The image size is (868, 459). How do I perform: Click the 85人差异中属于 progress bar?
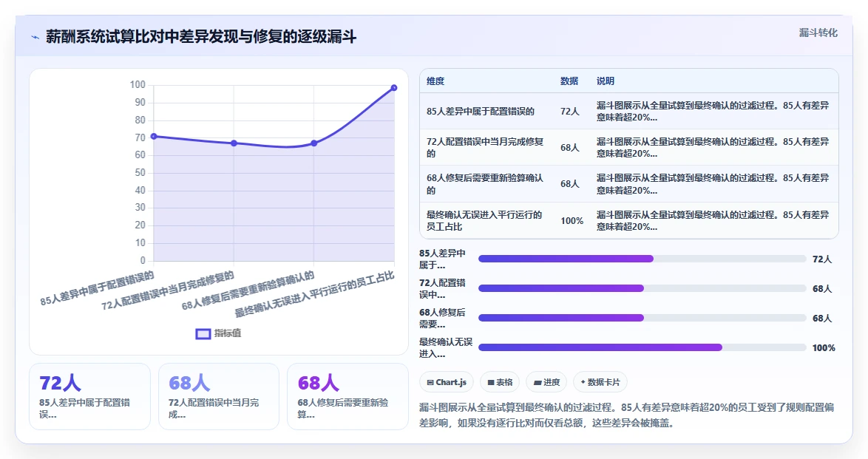[642, 259]
